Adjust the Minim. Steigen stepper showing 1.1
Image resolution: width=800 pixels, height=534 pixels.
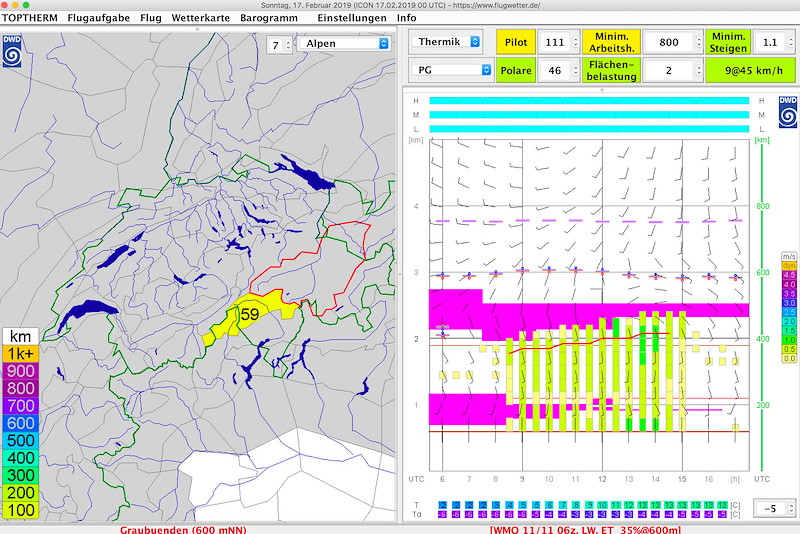coord(791,42)
